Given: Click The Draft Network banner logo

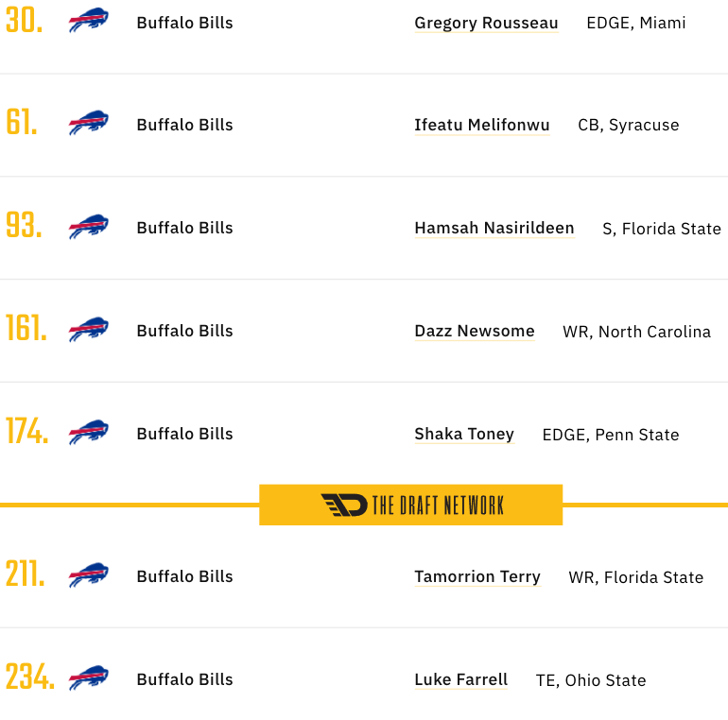Looking at the screenshot, I should (411, 506).
